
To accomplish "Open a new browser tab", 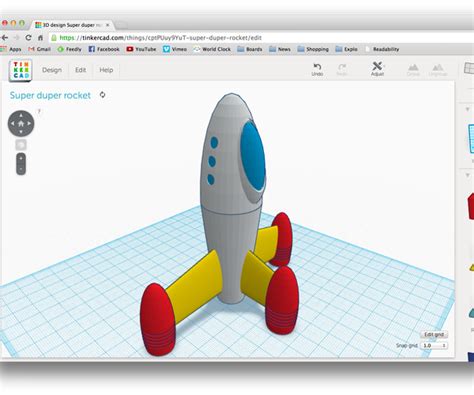I will coord(121,25).
